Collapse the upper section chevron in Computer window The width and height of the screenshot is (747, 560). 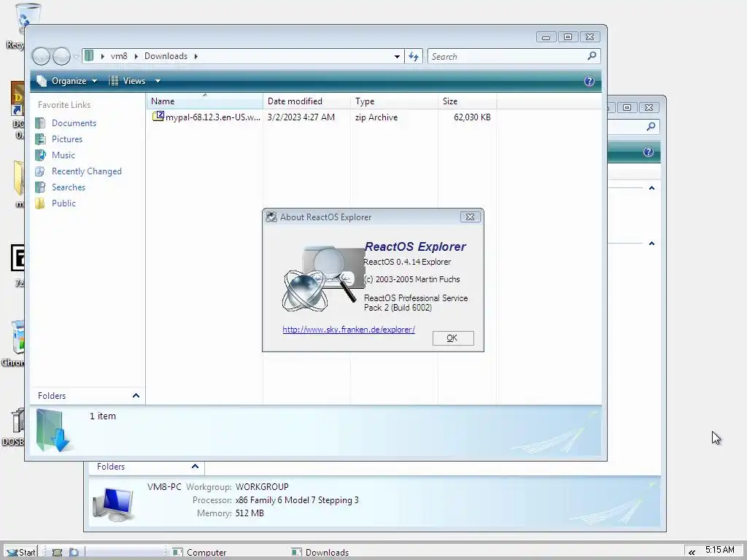pyautogui.click(x=651, y=188)
